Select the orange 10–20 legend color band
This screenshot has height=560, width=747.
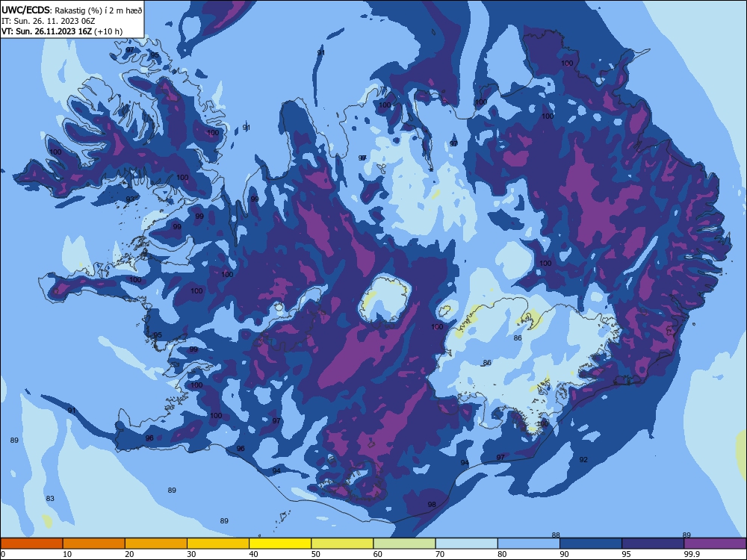click(94, 544)
